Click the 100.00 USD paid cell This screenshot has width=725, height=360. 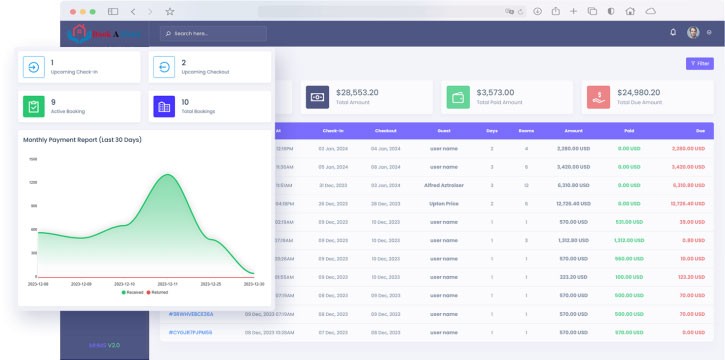(629, 277)
